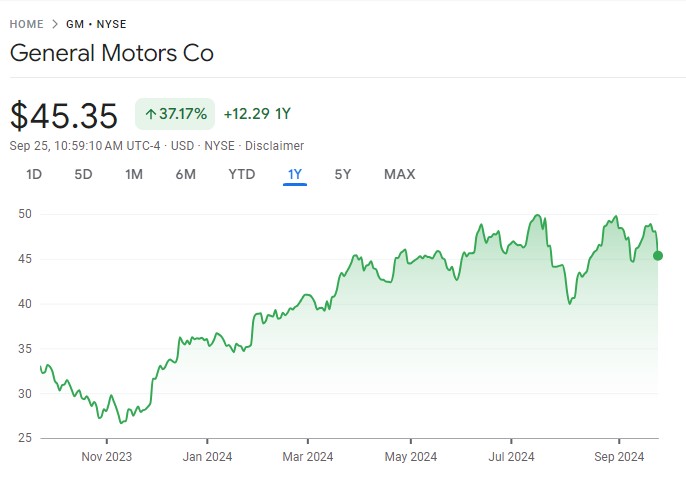This screenshot has height=482, width=686.
Task: Click the $45.35 stock price
Action: click(x=64, y=115)
